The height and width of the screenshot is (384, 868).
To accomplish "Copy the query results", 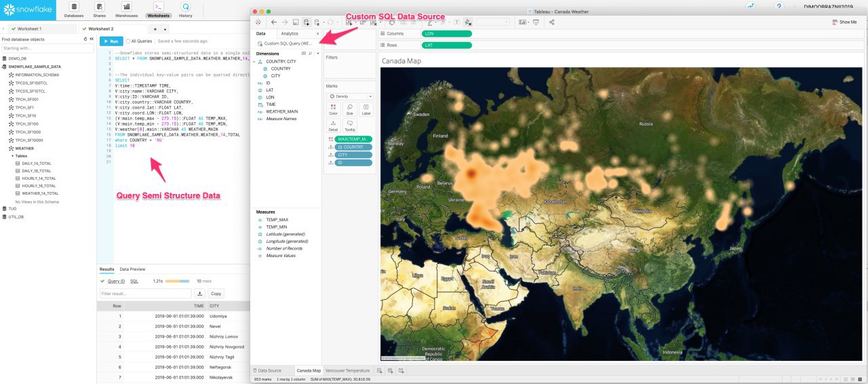I will [216, 294].
